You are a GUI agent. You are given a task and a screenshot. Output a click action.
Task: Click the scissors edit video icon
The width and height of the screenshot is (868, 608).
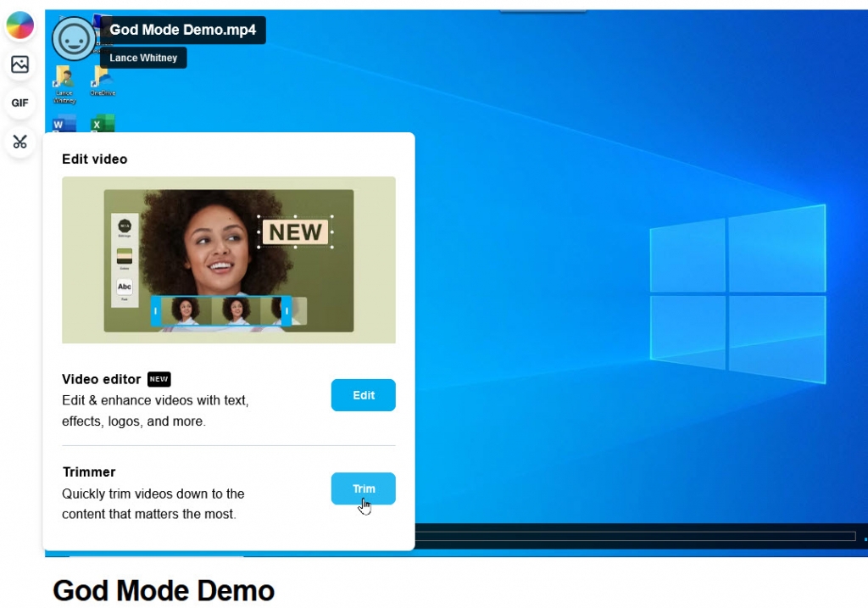[19, 142]
